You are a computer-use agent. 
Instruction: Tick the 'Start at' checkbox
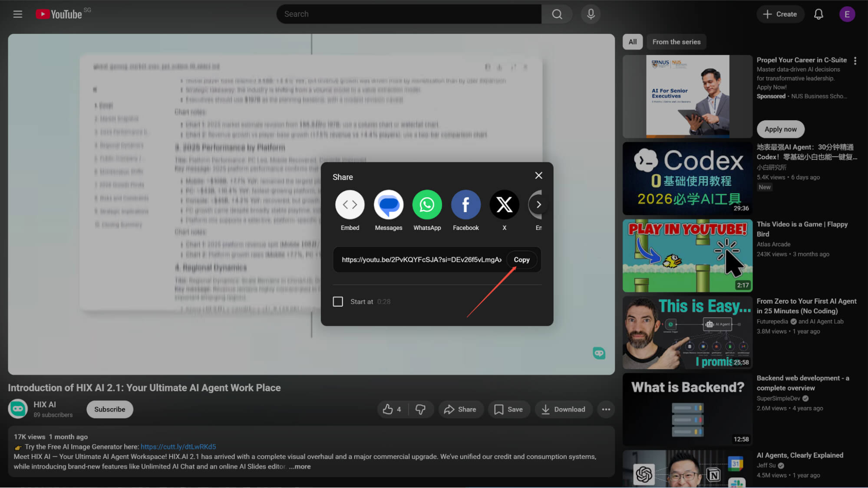click(x=338, y=302)
